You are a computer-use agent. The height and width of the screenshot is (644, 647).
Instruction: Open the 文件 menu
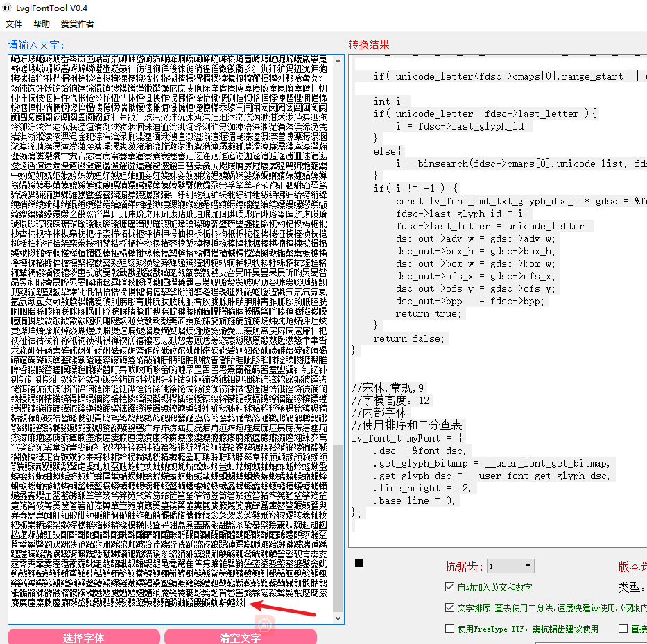tap(14, 24)
